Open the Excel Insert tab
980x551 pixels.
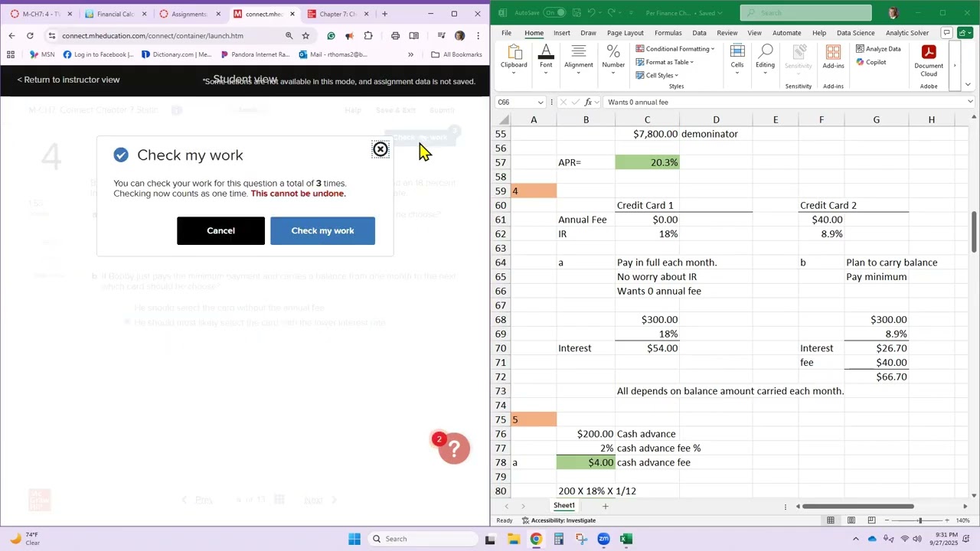click(561, 33)
